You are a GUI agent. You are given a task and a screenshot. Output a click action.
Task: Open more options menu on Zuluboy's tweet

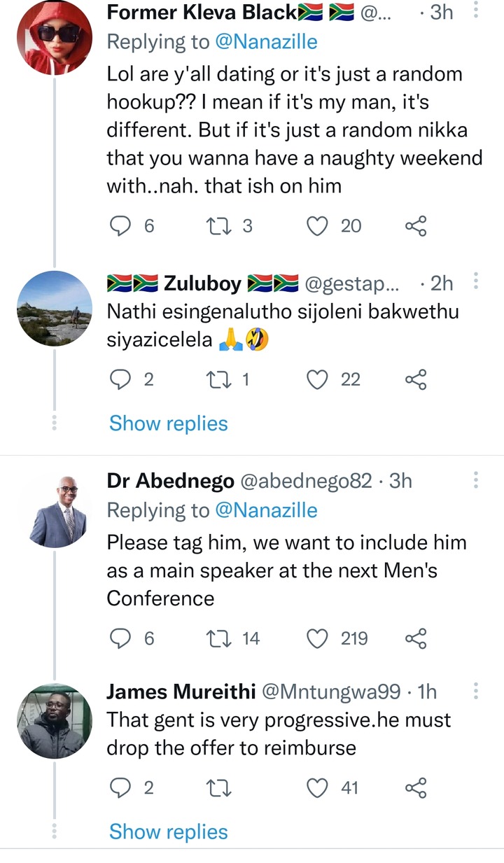pyautogui.click(x=477, y=283)
